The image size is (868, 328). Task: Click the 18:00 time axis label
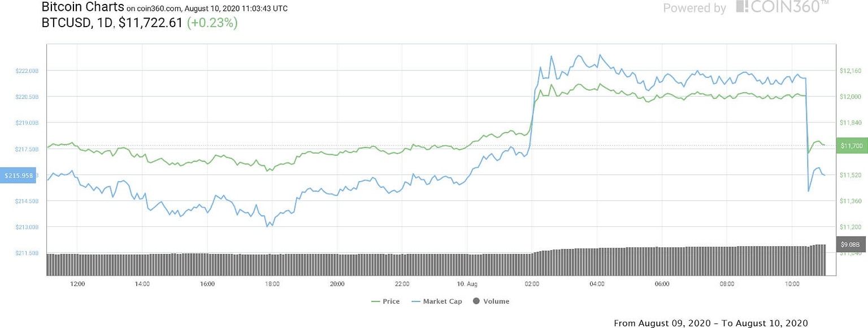tap(272, 284)
